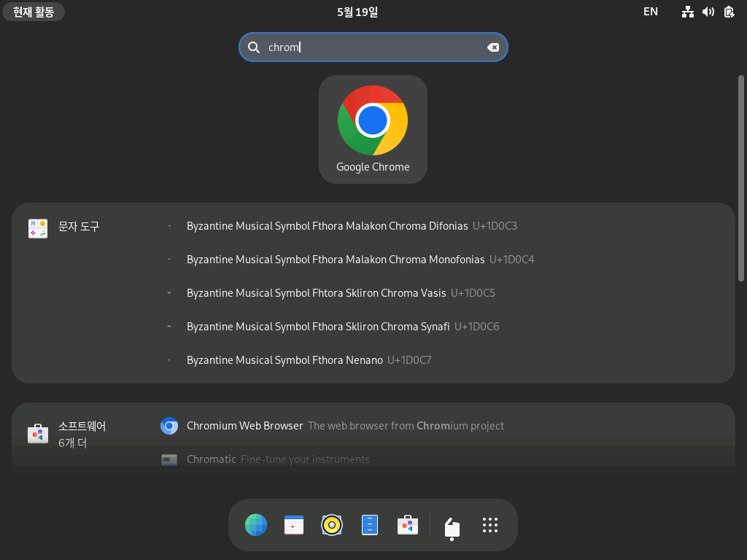Viewport: 747px width, 560px height.
Task: Open the Calendar app in the dock
Action: pyautogui.click(x=294, y=525)
